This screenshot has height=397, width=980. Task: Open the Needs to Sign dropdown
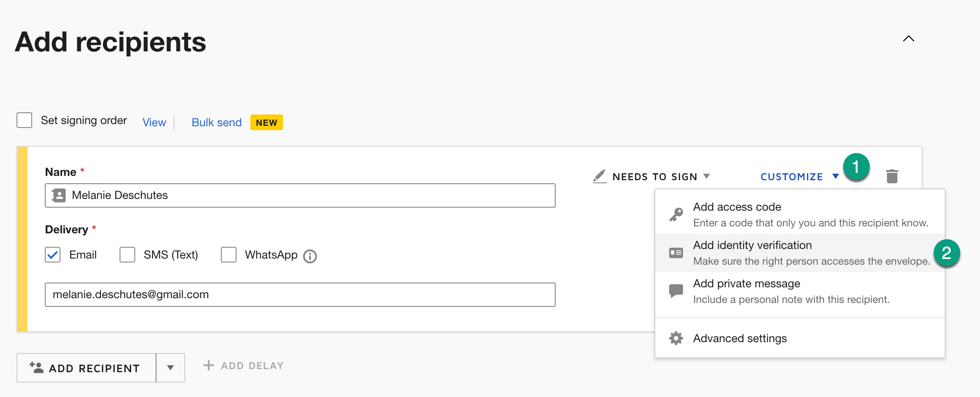(660, 177)
